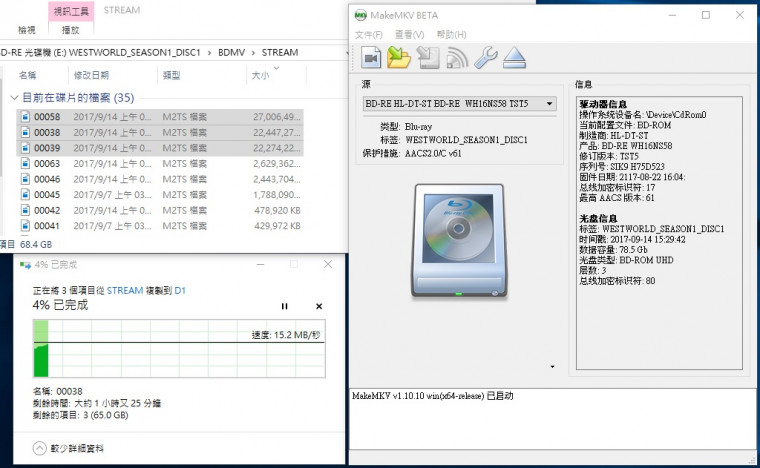Image resolution: width=760 pixels, height=468 pixels.
Task: Open the 文件(F) menu in MakeMKV
Action: (x=368, y=35)
